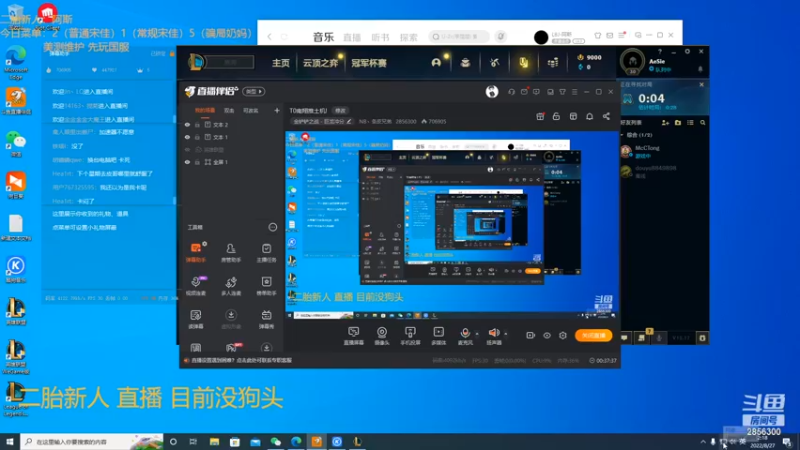Toggle lock on 文本 2 layer
The width and height of the screenshot is (800, 450).
tap(197, 124)
